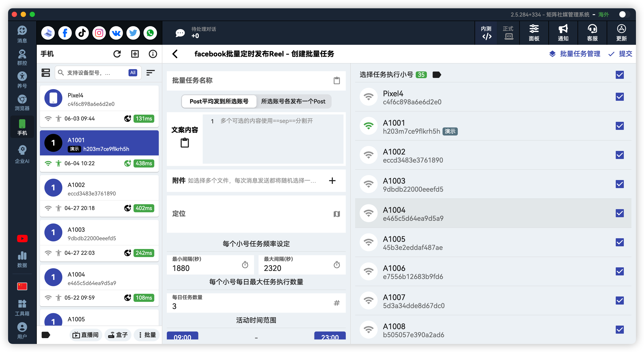The width and height of the screenshot is (644, 352).
Task: Uncheck the Pixel4 account checkbox
Action: [x=620, y=97]
